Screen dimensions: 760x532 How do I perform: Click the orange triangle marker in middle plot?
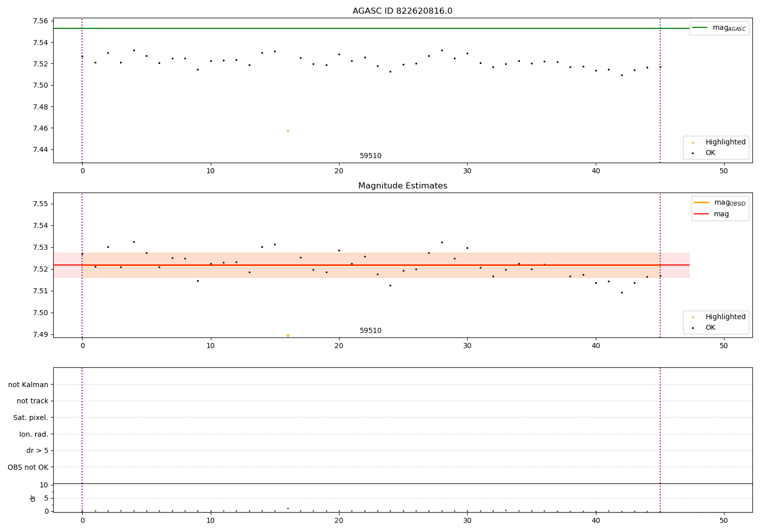tap(288, 336)
